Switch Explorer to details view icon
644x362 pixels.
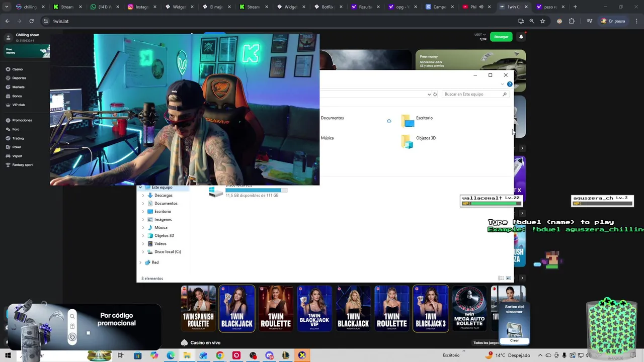coord(501,278)
